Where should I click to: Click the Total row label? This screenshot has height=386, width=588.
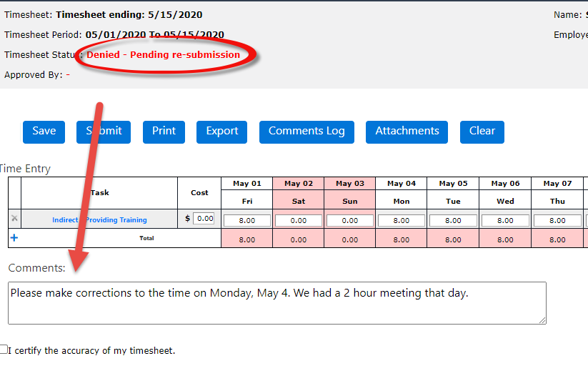(146, 238)
